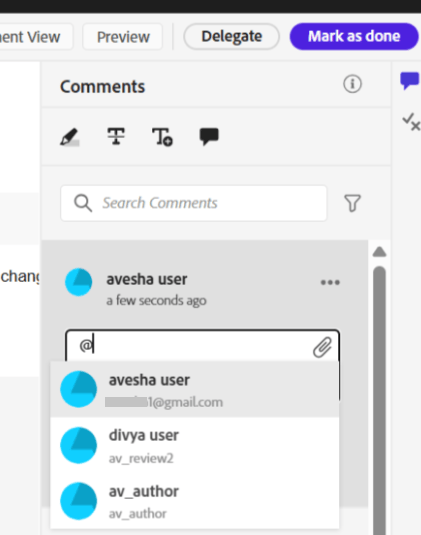The height and width of the screenshot is (535, 421).
Task: Open the Comments info icon
Action: (x=352, y=84)
